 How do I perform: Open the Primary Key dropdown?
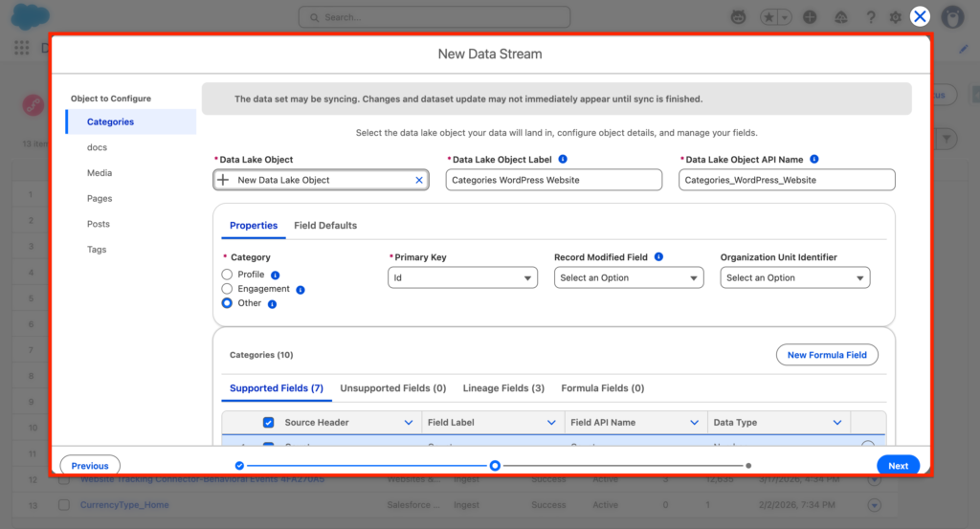(x=462, y=278)
